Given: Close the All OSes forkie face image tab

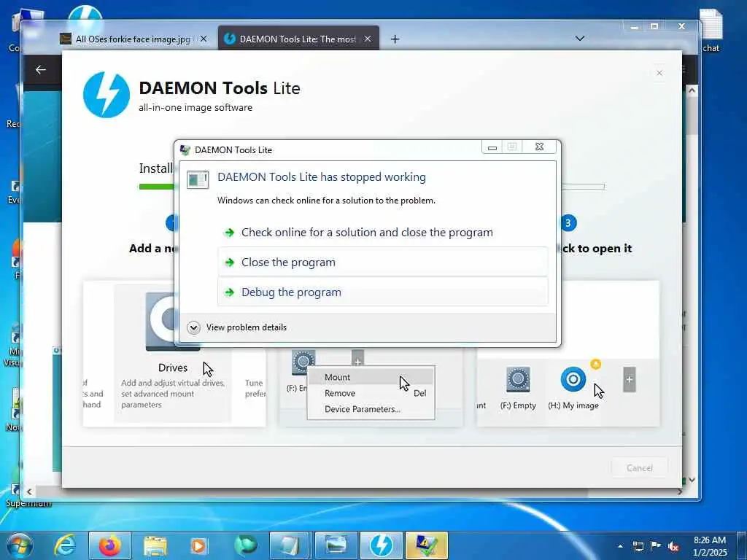Looking at the screenshot, I should [x=204, y=39].
